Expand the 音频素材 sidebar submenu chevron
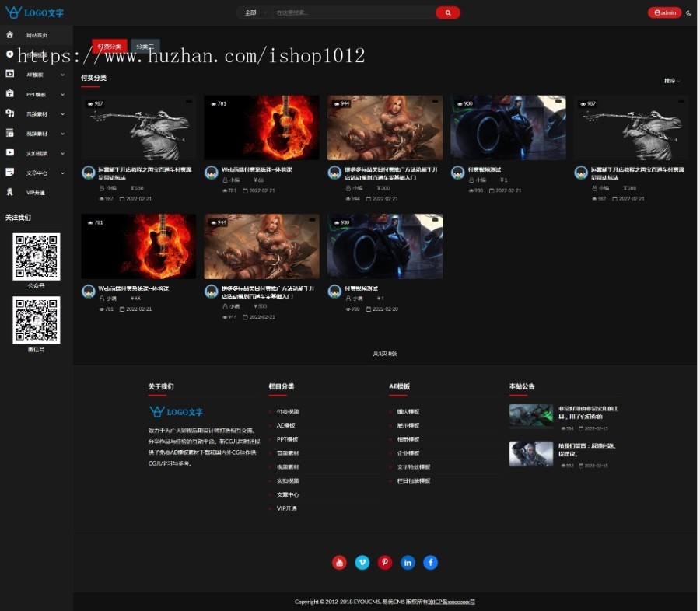 click(62, 113)
